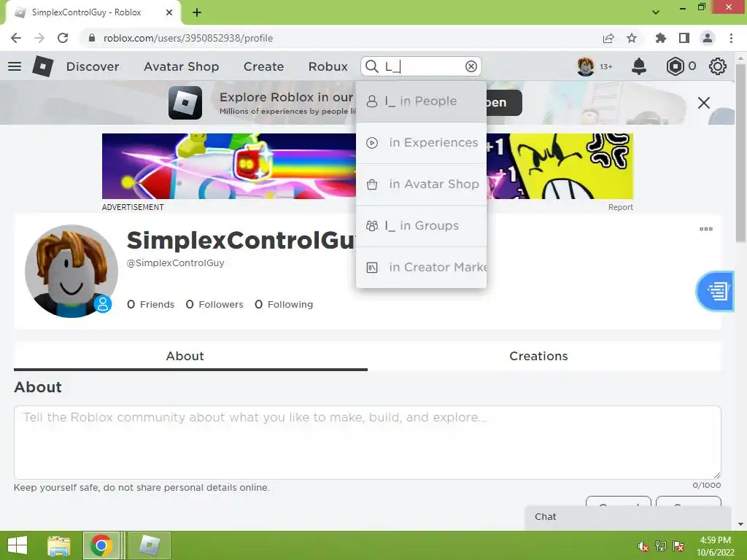Open the notifications bell
This screenshot has width=747, height=560.
pyautogui.click(x=638, y=66)
